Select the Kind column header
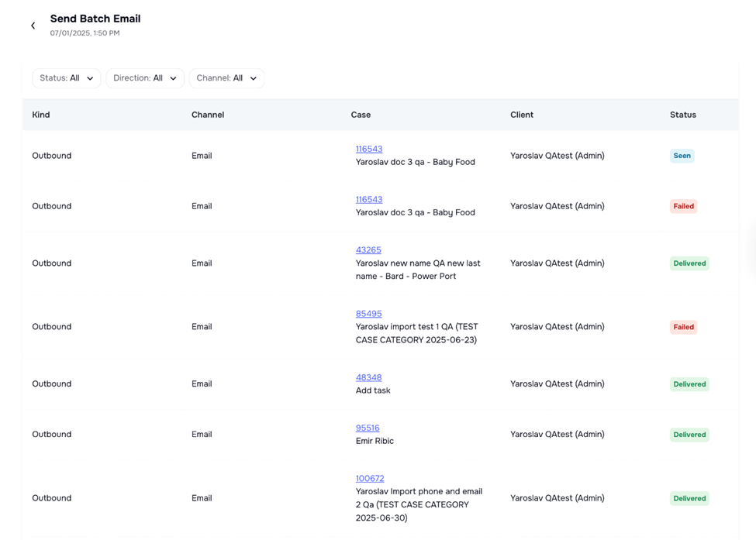The height and width of the screenshot is (540, 756). coord(40,115)
